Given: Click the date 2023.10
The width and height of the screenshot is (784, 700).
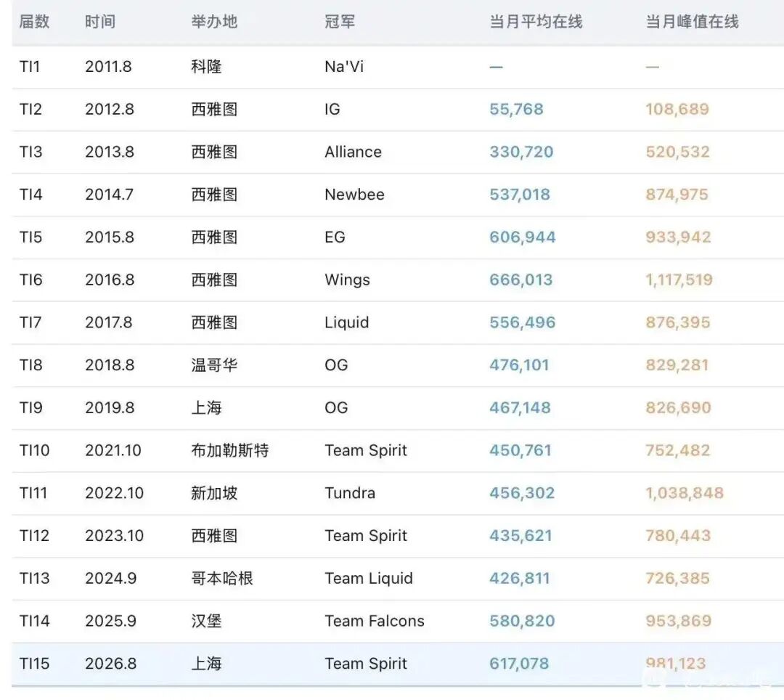Looking at the screenshot, I should (114, 535).
